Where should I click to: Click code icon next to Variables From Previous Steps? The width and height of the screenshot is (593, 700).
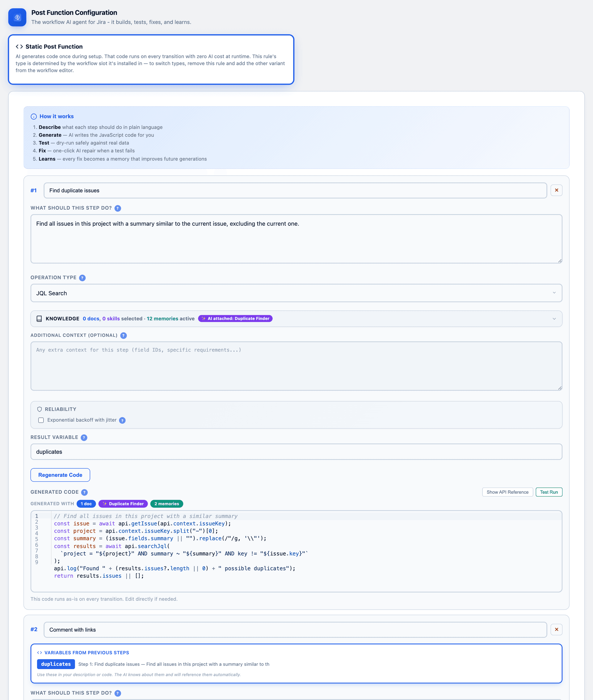[x=40, y=653]
